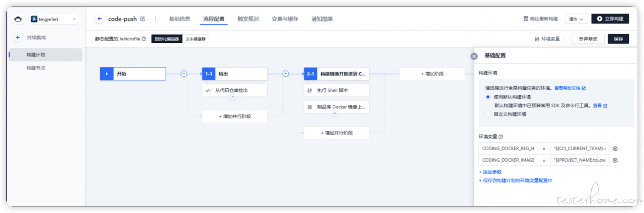Select step 制品库 Docker 镜像上传
The image size is (644, 213).
click(336, 107)
